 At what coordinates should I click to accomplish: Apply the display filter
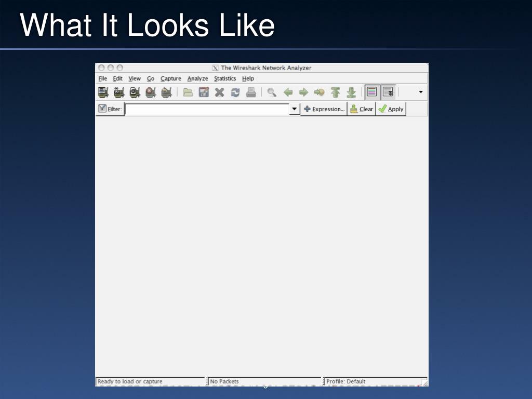391,109
